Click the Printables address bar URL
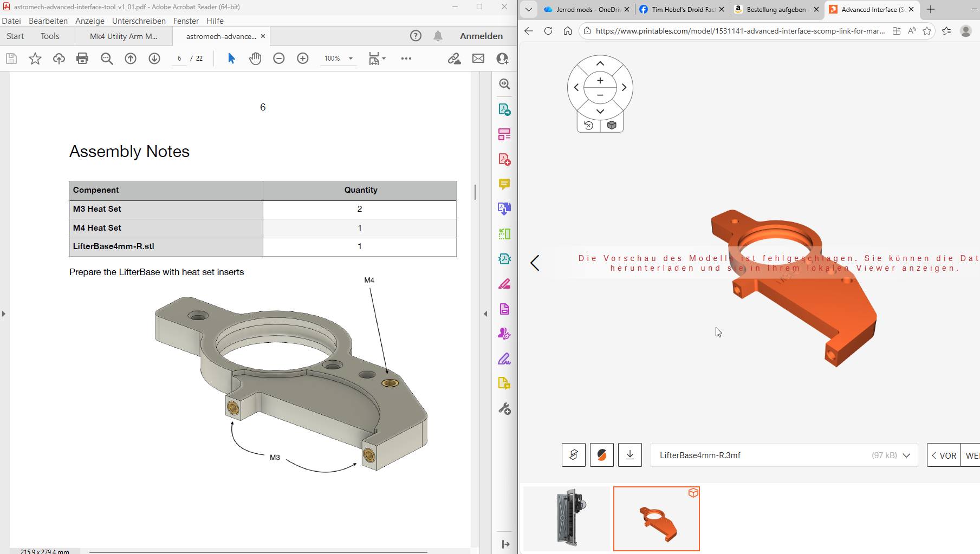The width and height of the screenshot is (980, 554). (x=740, y=31)
